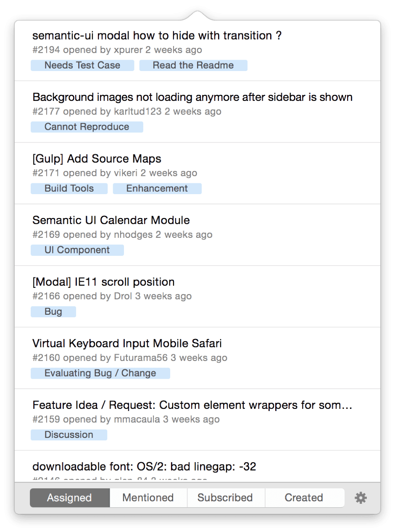Open the [Modal] IE11 scroll position issue

tap(103, 282)
